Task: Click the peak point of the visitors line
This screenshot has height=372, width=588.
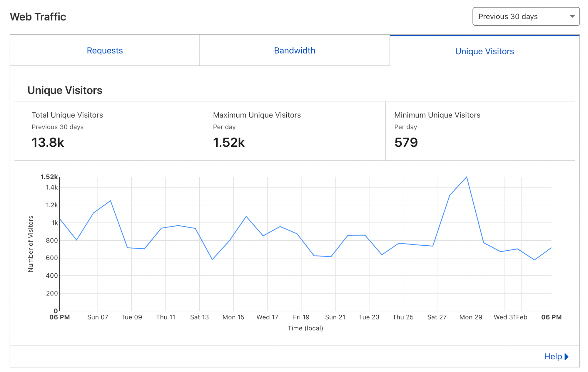Action: pyautogui.click(x=467, y=177)
